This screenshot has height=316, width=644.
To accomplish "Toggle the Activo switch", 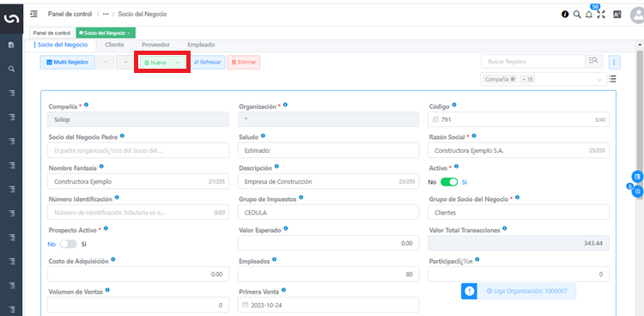I will click(x=449, y=182).
